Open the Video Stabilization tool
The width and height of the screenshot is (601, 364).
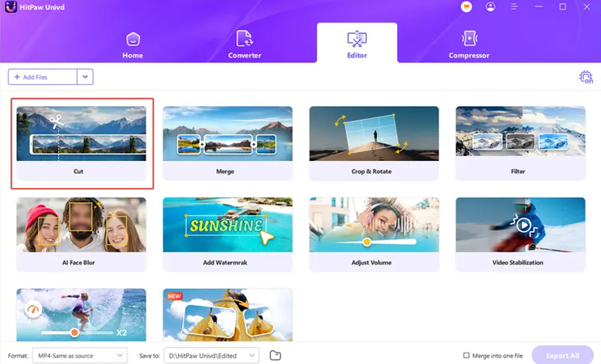point(519,233)
